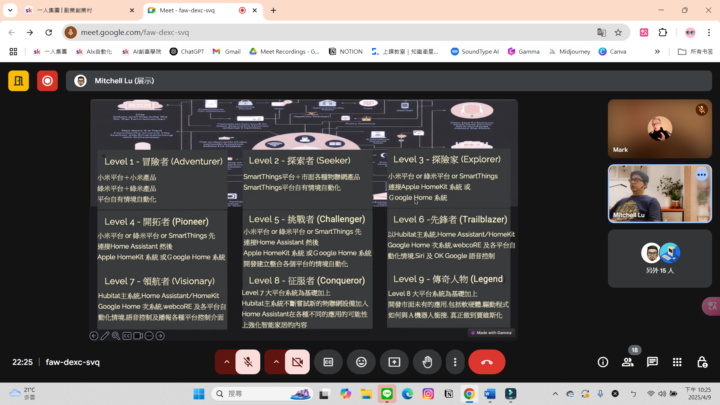
Task: Show the participants people panel
Action: point(628,362)
